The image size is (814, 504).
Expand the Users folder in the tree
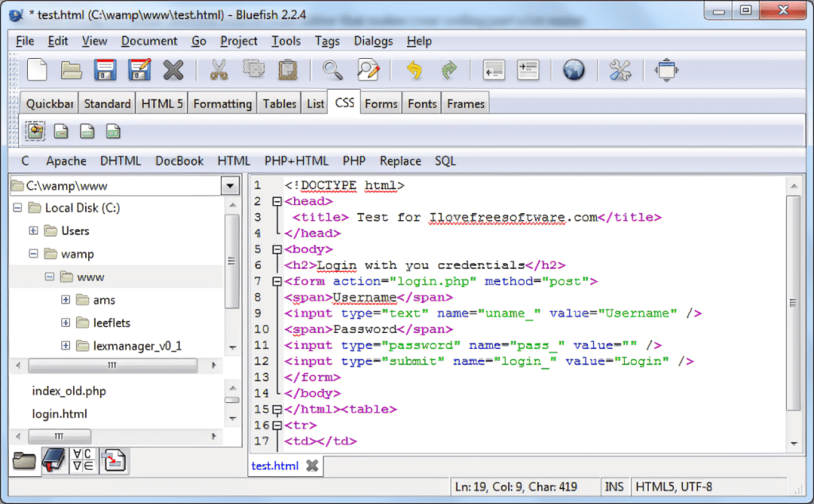coord(33,231)
